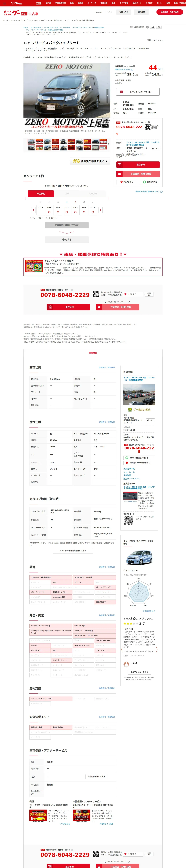
Task: Advance the thumbnail strip with the right arrow
Action: 109,144
